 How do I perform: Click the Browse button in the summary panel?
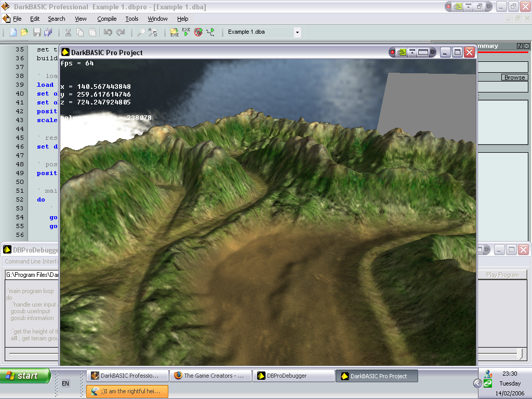click(515, 77)
